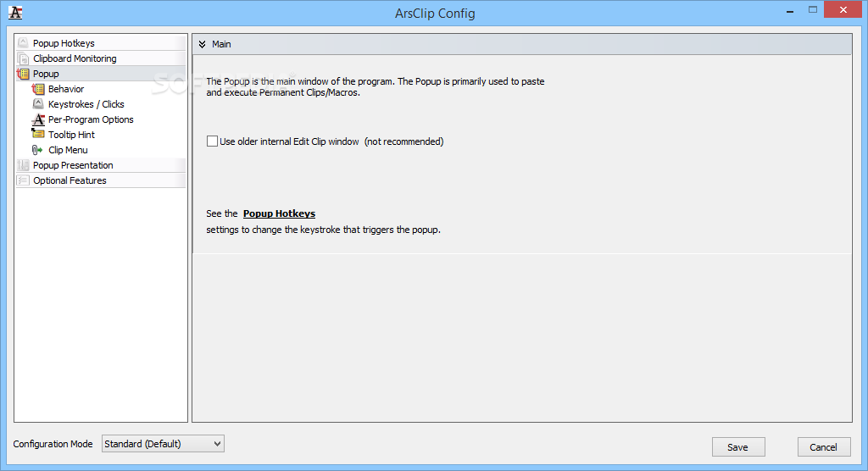Click the Popup Presentation icon
This screenshot has height=471, width=868.
pos(23,165)
